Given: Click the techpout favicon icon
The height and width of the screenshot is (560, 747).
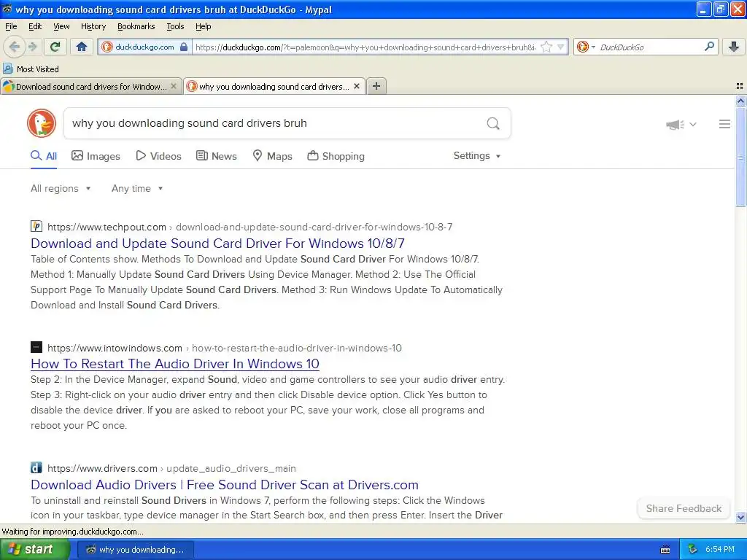Looking at the screenshot, I should click(x=36, y=227).
